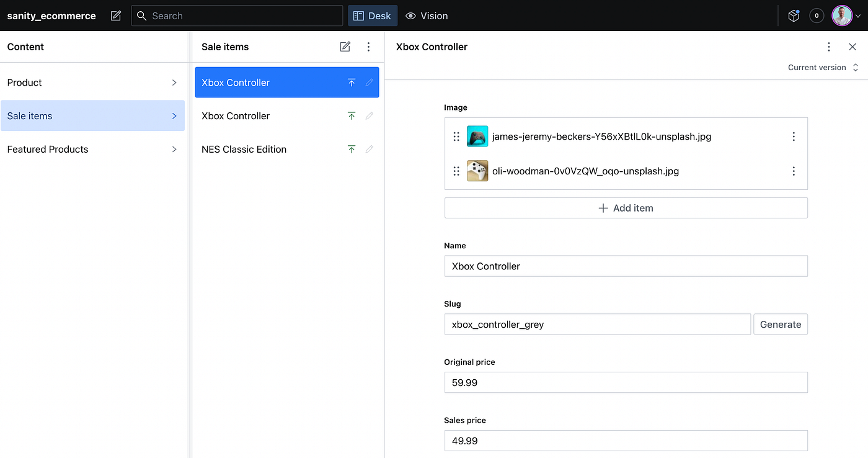Open Xbox Controller document kebab menu
The height and width of the screenshot is (458, 868).
pyautogui.click(x=829, y=47)
